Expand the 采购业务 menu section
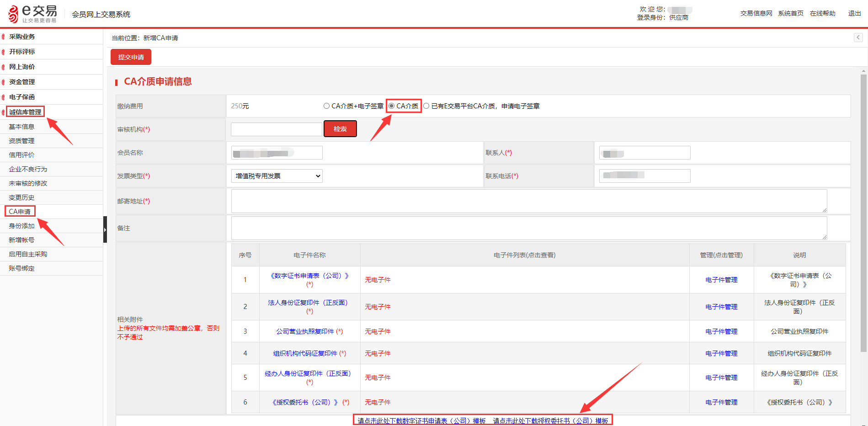This screenshot has height=426, width=868. [x=22, y=37]
